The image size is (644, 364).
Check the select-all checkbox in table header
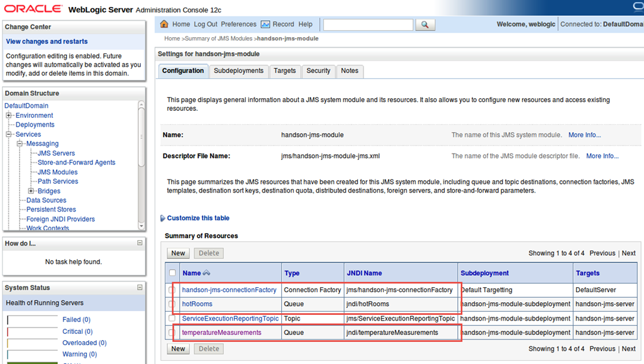point(172,273)
